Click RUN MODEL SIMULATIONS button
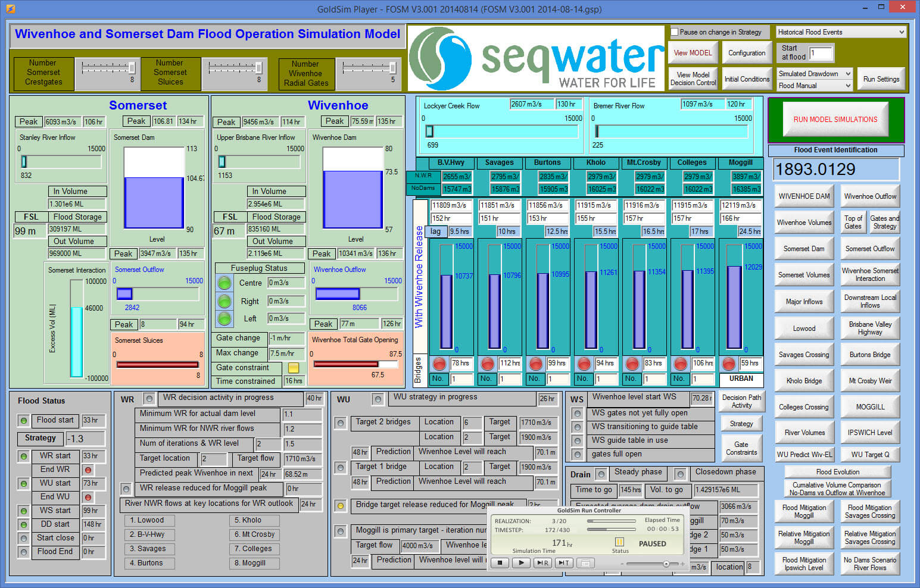Screen dimensions: 920x588 [835, 120]
